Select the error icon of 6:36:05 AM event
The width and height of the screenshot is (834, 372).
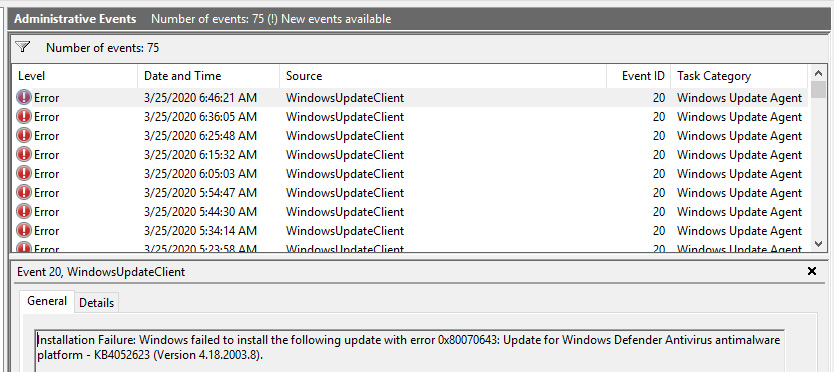tap(24, 117)
